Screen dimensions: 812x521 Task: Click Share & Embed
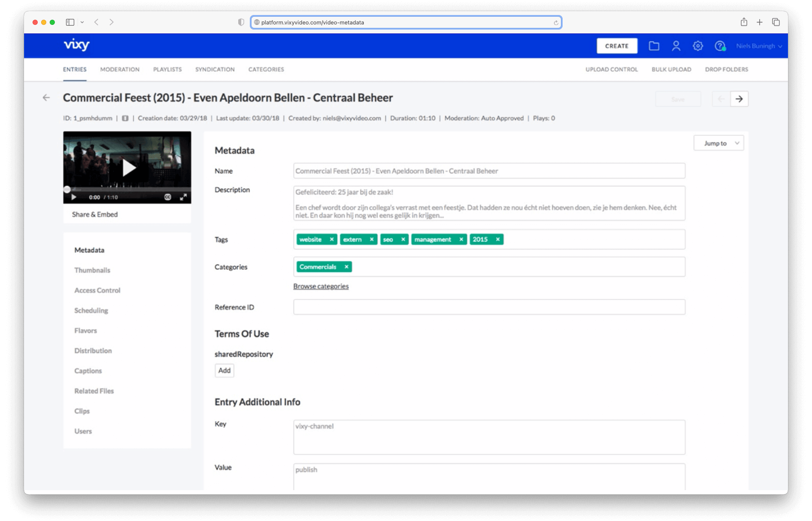click(x=95, y=214)
